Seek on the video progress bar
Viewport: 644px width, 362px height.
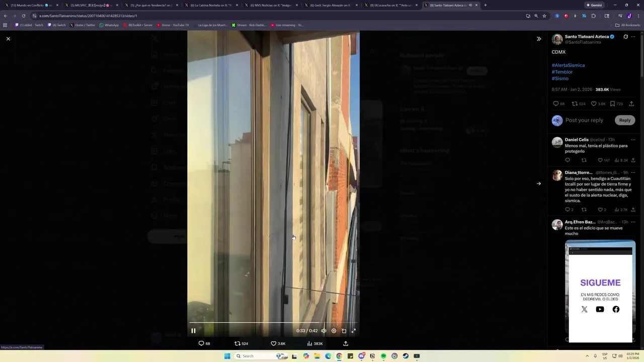coord(273,323)
